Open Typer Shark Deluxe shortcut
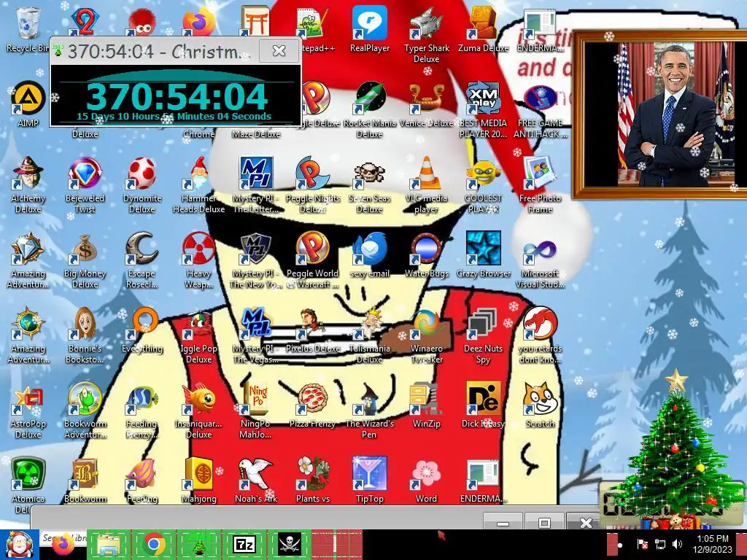 [x=426, y=35]
